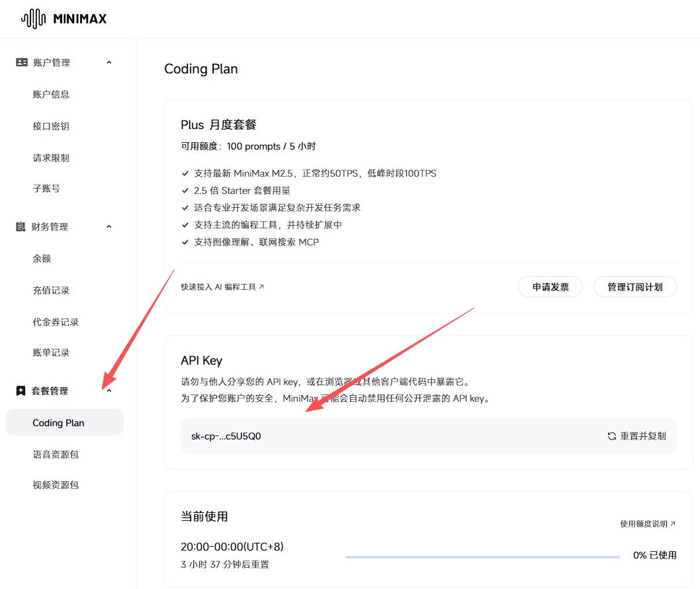Click the Coding Plan page title
The height and width of the screenshot is (589, 700).
(201, 69)
